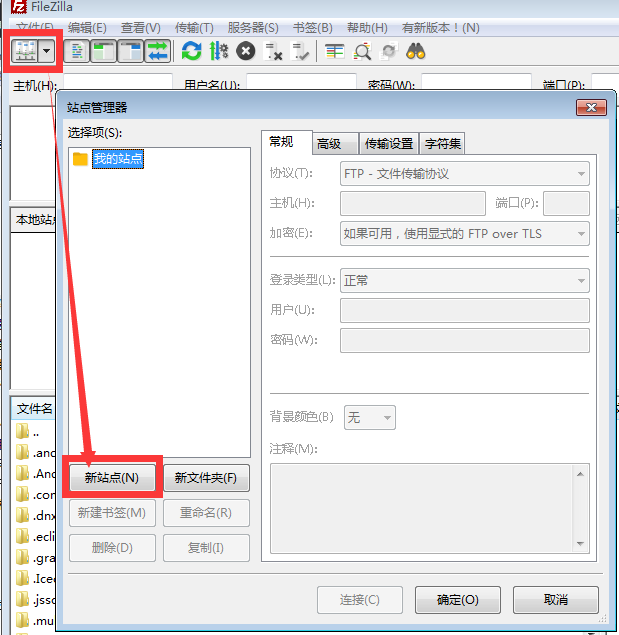Image resolution: width=619 pixels, height=635 pixels.
Task: Select the '.jssc' folder in local list
Action: pyautogui.click(x=34, y=599)
